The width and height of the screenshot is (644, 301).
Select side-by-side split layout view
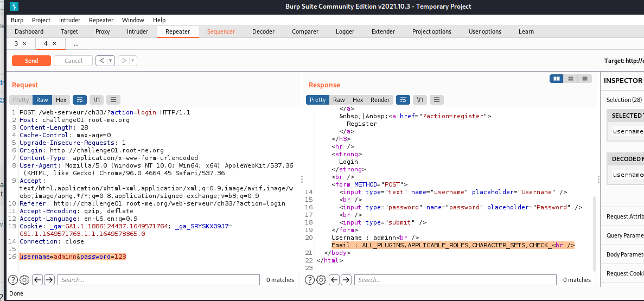[557, 79]
